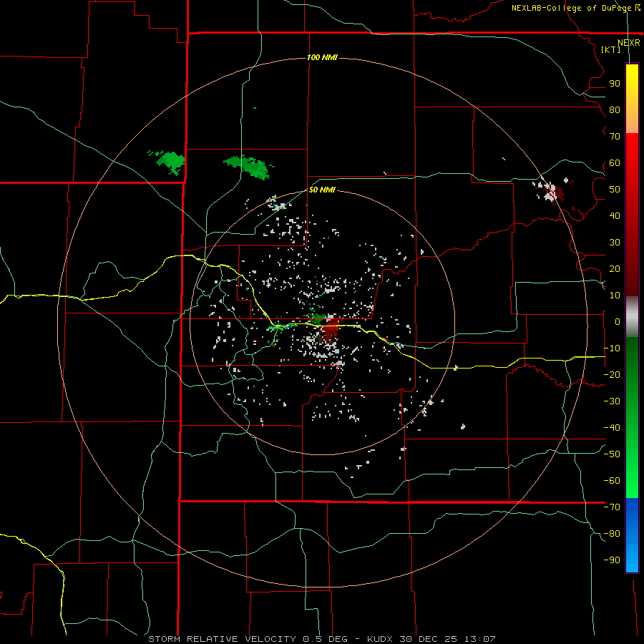Click the 90 value on the velocity scale
Screen dimensions: 644x644
(x=615, y=84)
